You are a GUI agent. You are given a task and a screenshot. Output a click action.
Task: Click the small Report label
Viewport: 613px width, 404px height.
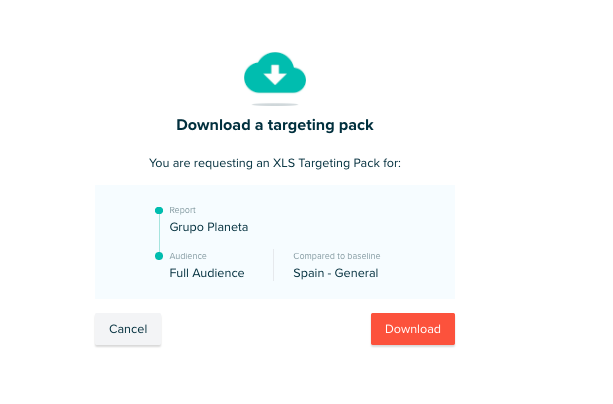click(182, 210)
